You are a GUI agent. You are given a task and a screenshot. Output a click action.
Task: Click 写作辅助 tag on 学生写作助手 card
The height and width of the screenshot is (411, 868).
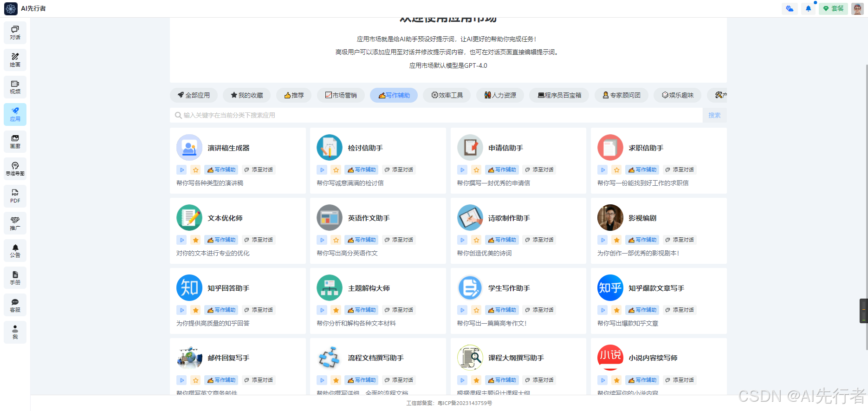[502, 310]
